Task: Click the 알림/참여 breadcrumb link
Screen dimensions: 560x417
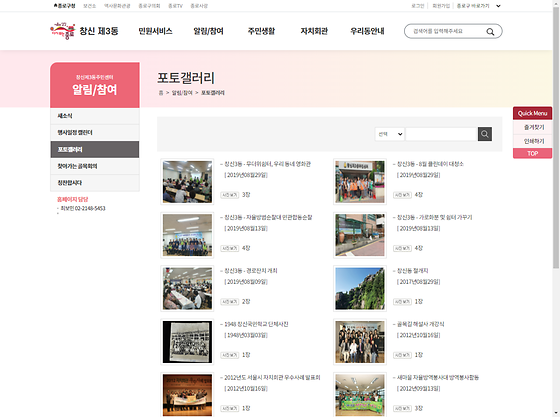Action: pos(182,93)
